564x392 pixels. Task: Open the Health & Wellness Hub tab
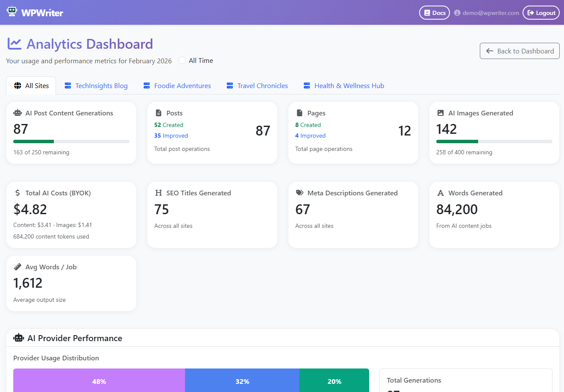pos(344,85)
